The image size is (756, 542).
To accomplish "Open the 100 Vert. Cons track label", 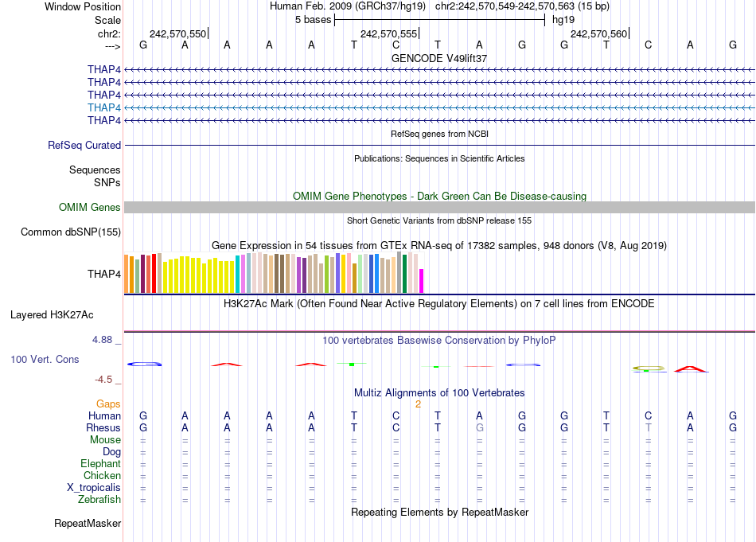I will [x=45, y=359].
